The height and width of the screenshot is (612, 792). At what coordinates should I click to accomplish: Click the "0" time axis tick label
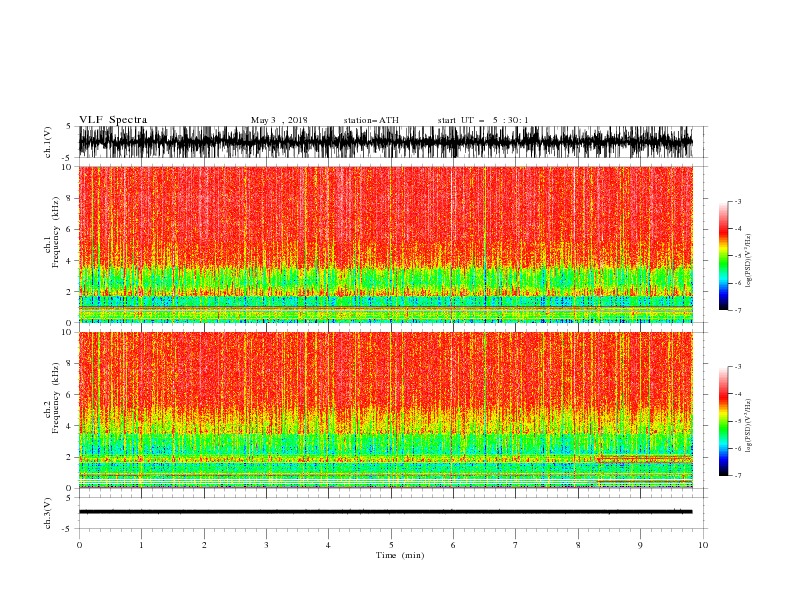[x=79, y=545]
